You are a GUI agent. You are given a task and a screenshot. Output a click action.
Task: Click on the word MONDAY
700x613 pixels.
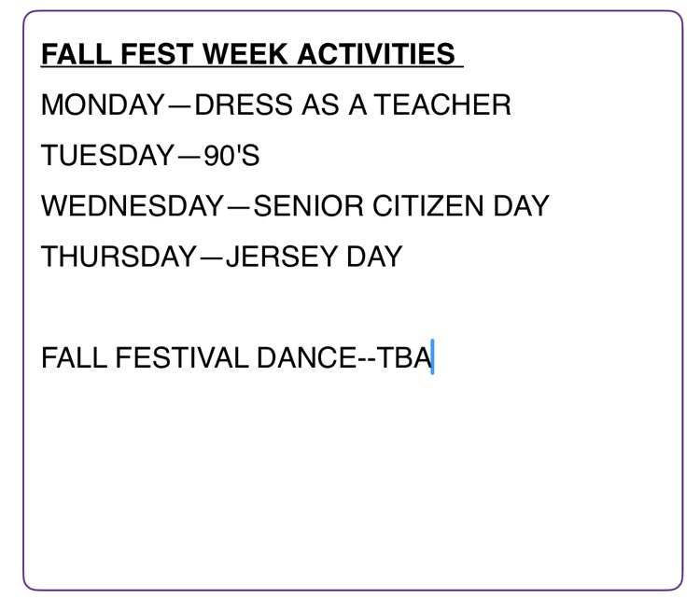(103, 104)
